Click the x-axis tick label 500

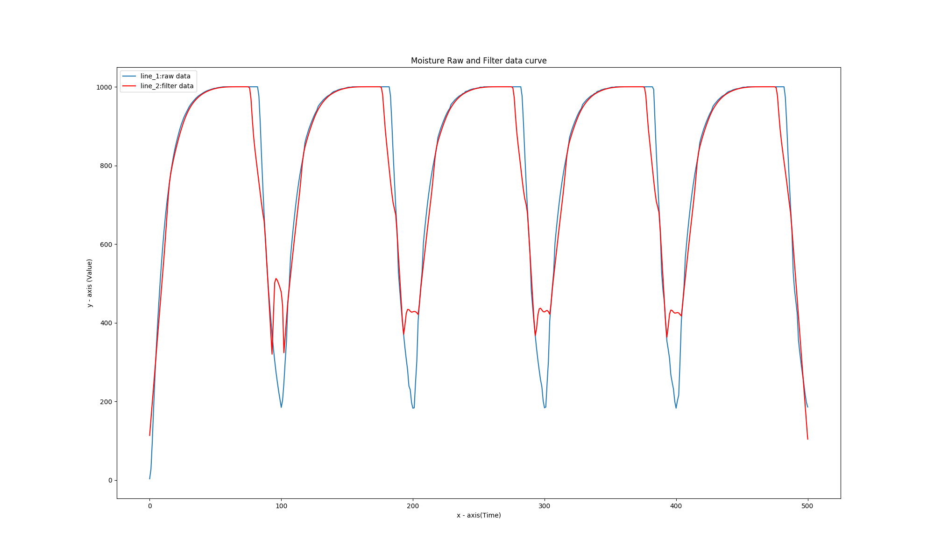(x=807, y=506)
